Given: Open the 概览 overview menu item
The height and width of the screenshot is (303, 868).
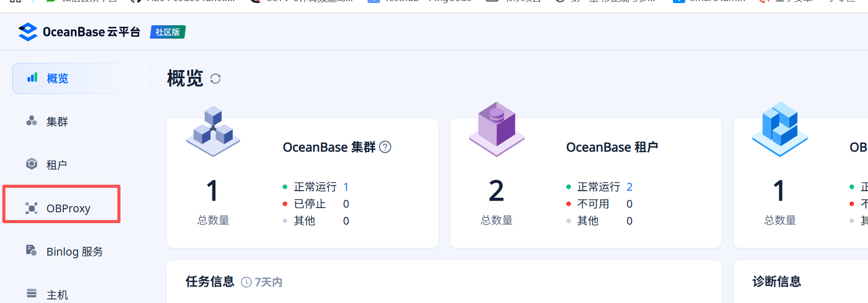Looking at the screenshot, I should point(80,78).
